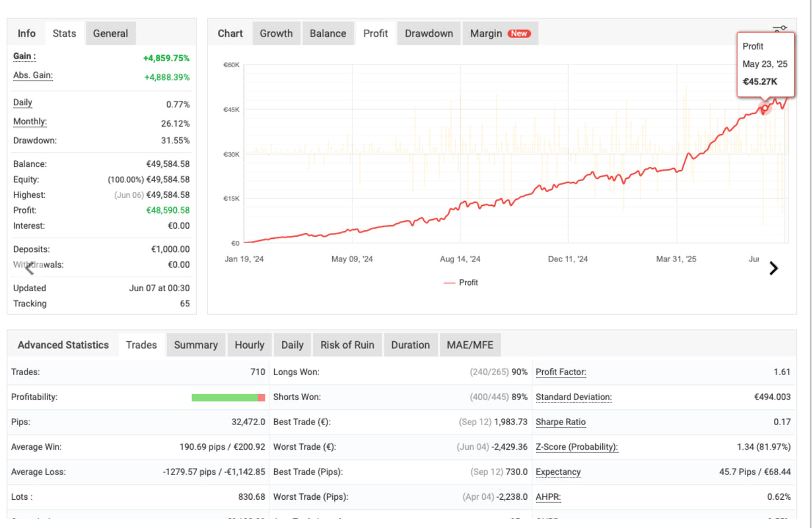
Task: Click the New badge beside Margin
Action: pos(519,34)
